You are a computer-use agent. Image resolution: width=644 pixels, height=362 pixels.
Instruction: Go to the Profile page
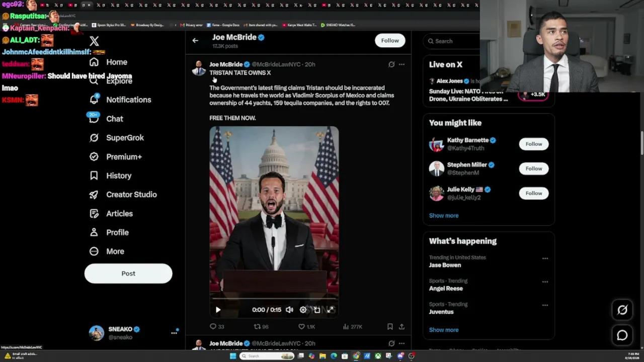point(109,232)
